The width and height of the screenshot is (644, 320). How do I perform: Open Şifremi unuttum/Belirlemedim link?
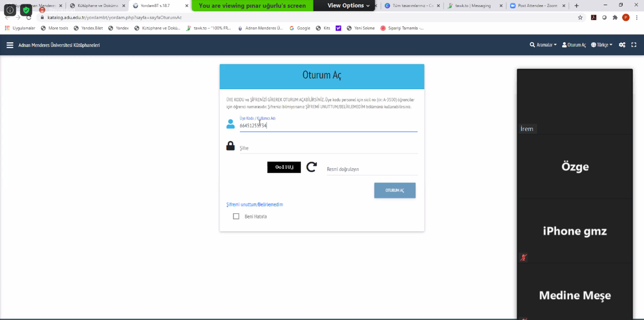(x=255, y=204)
